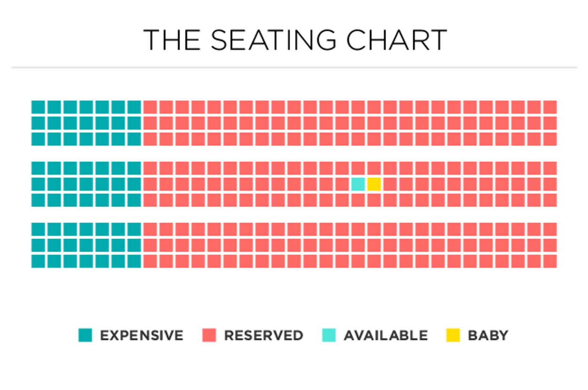Screen dimensions: 588x390
Task: Select the bottom-right reserved seat of the chart
Action: click(550, 261)
